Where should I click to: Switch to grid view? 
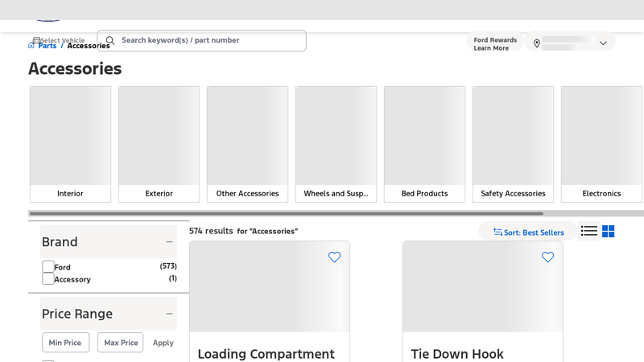[609, 232]
